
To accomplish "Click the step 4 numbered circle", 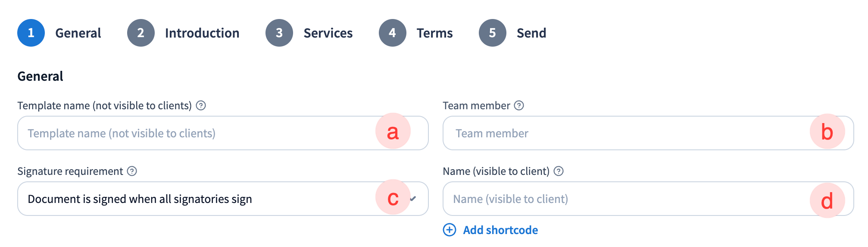I will click(392, 33).
